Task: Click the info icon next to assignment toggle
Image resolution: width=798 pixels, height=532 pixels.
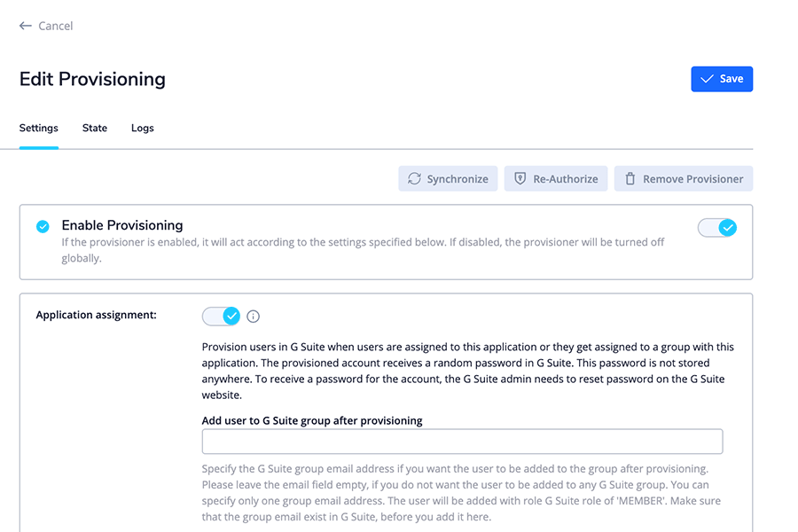Action: [254, 317]
